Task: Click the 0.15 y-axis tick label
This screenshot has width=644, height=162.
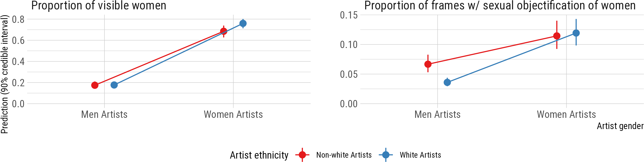Action: tap(348, 15)
